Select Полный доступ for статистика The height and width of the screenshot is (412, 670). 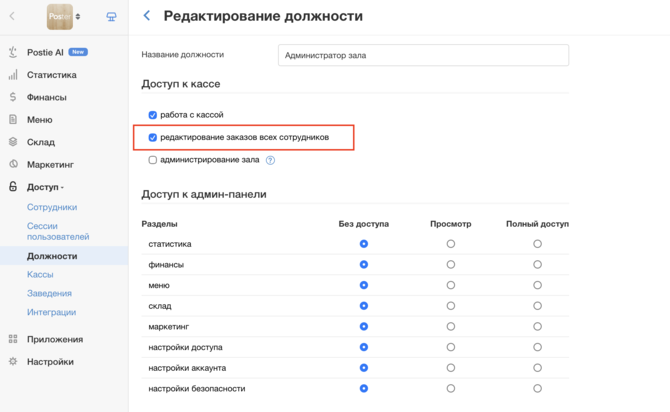click(537, 244)
